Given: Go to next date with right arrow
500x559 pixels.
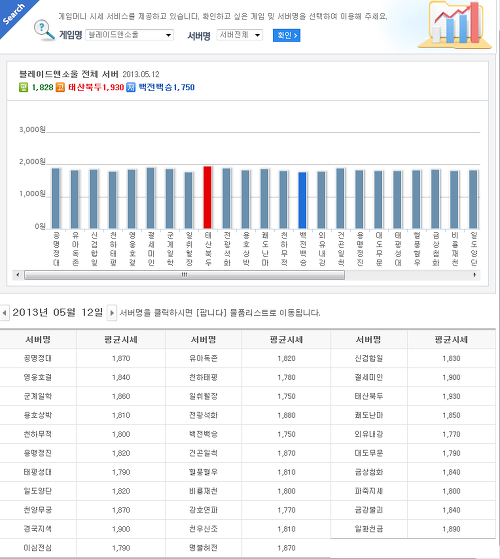Looking at the screenshot, I should (112, 313).
